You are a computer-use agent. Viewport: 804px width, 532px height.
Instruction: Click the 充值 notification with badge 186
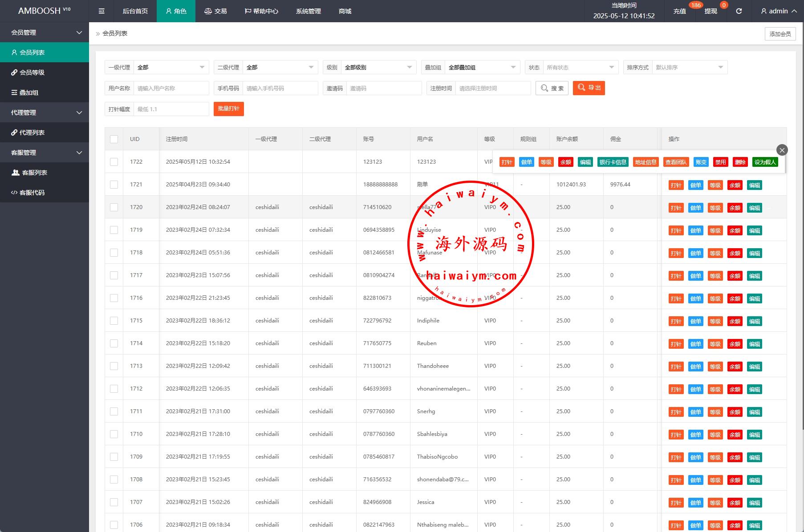(x=679, y=11)
